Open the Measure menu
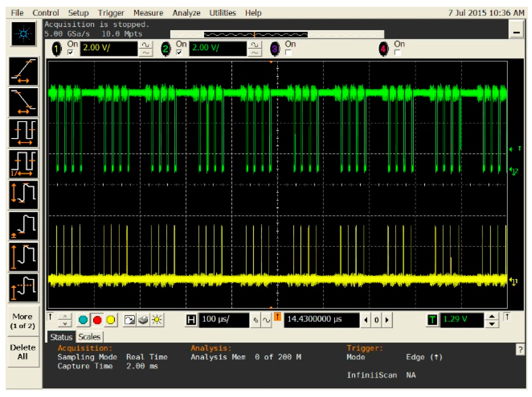 coord(148,13)
